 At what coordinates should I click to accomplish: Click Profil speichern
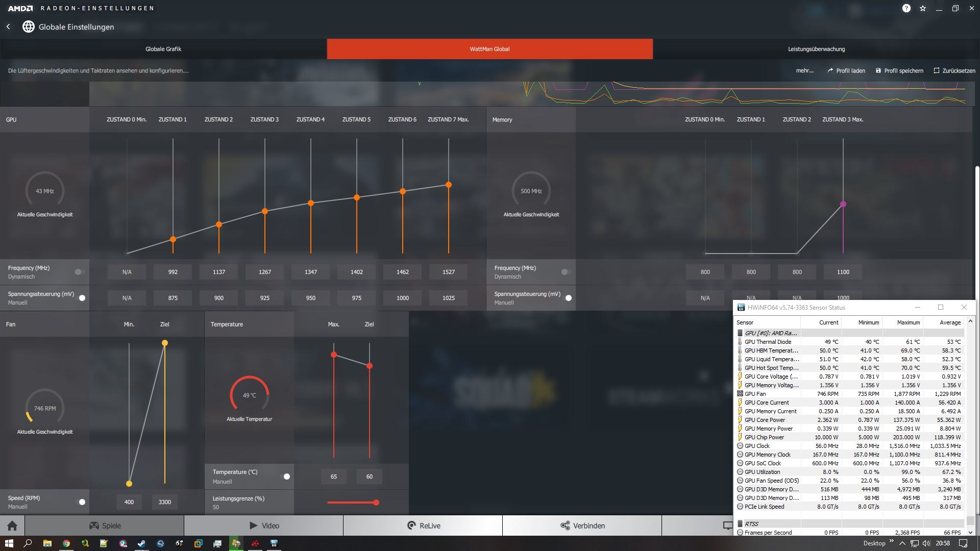tap(899, 70)
